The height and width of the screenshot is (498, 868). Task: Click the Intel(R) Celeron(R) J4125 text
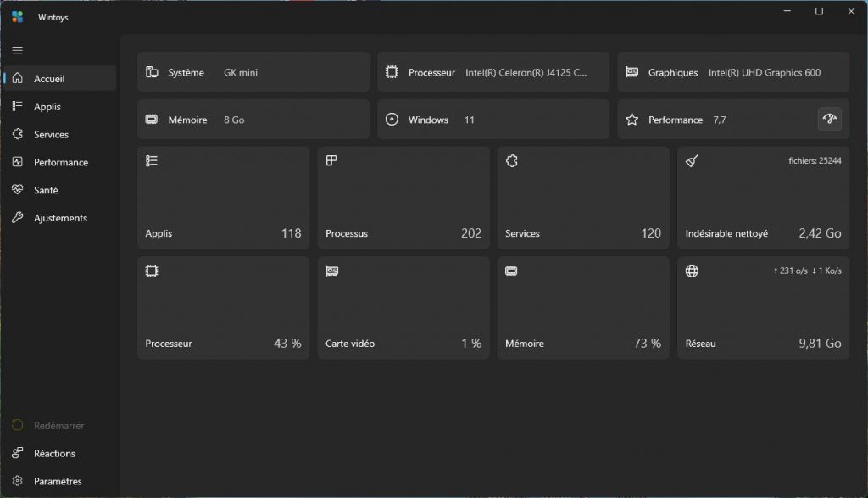point(526,73)
